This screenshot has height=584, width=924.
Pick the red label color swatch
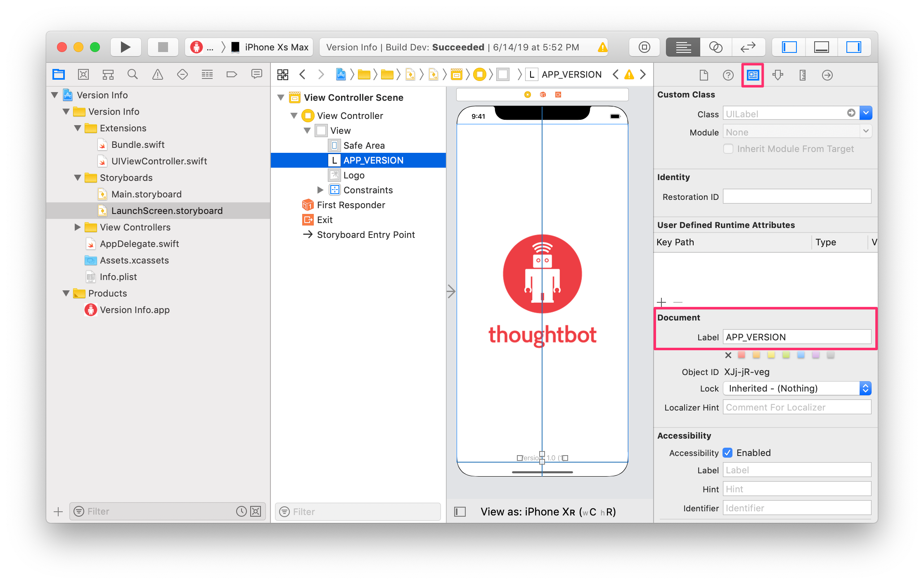(742, 355)
